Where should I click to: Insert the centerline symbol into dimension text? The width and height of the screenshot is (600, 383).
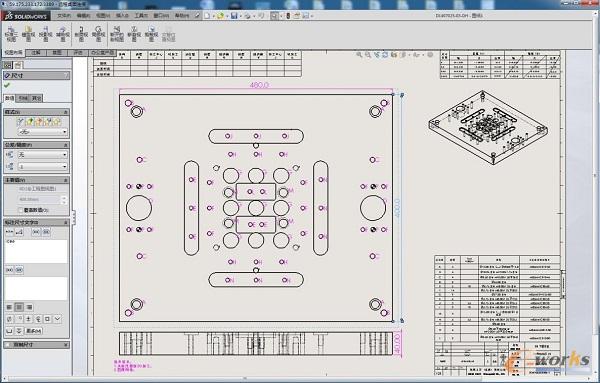pos(38,319)
